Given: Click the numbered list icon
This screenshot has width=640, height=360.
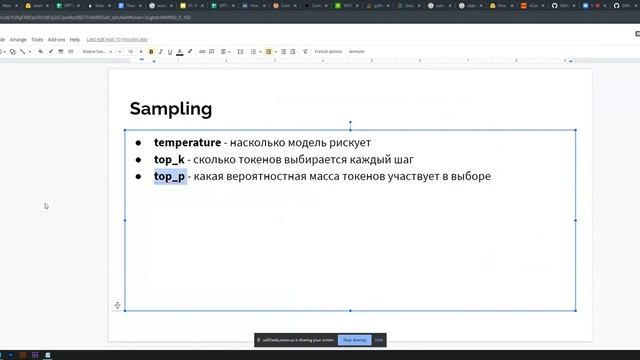Looking at the screenshot, I should pos(253,52).
